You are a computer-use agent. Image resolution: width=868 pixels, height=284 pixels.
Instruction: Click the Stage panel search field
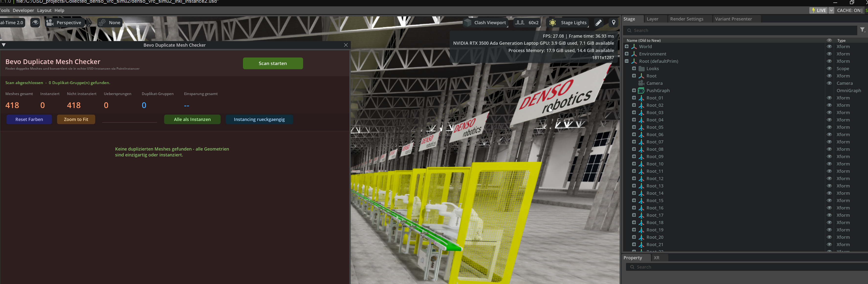tap(740, 30)
